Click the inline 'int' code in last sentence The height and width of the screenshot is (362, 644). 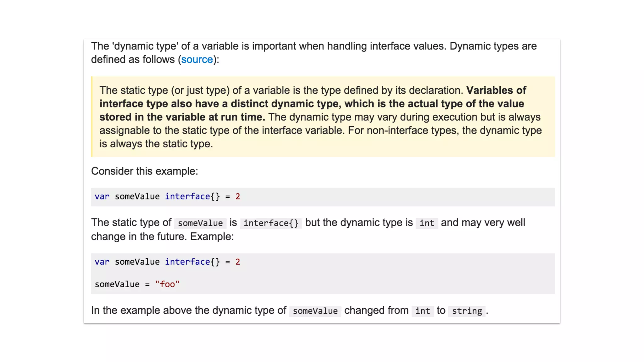click(423, 311)
